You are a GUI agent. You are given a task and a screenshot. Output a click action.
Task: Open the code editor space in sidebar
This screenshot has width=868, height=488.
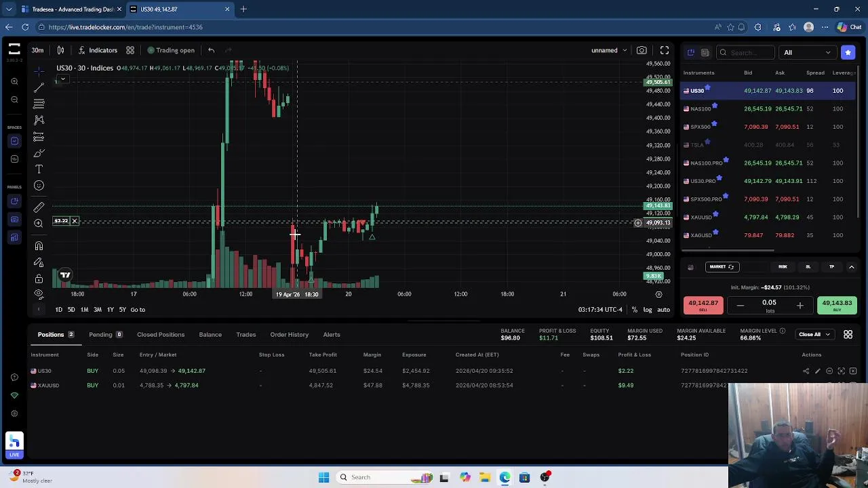coord(14,159)
